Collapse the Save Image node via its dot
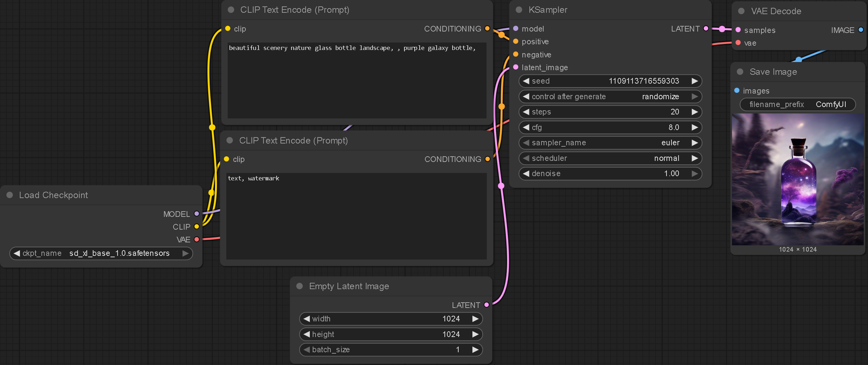868x365 pixels. click(740, 72)
